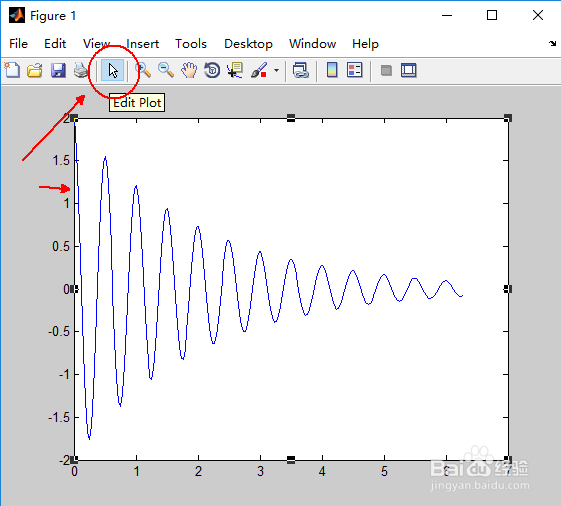Click the y-axis label -0.5
This screenshot has height=506, width=561.
[59, 332]
